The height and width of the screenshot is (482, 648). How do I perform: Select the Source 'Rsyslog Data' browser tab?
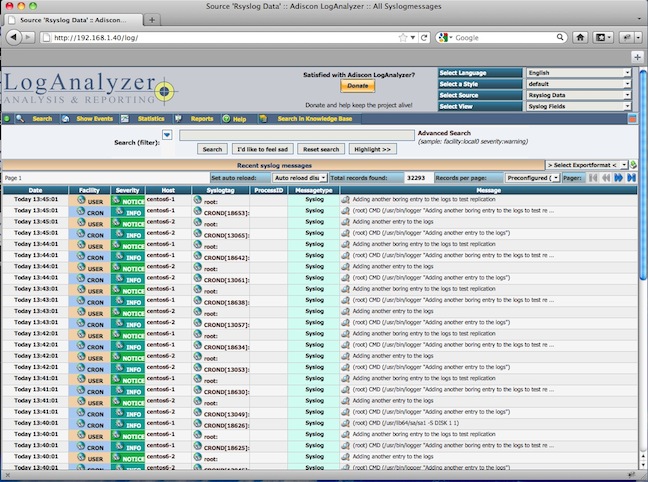tap(72, 20)
